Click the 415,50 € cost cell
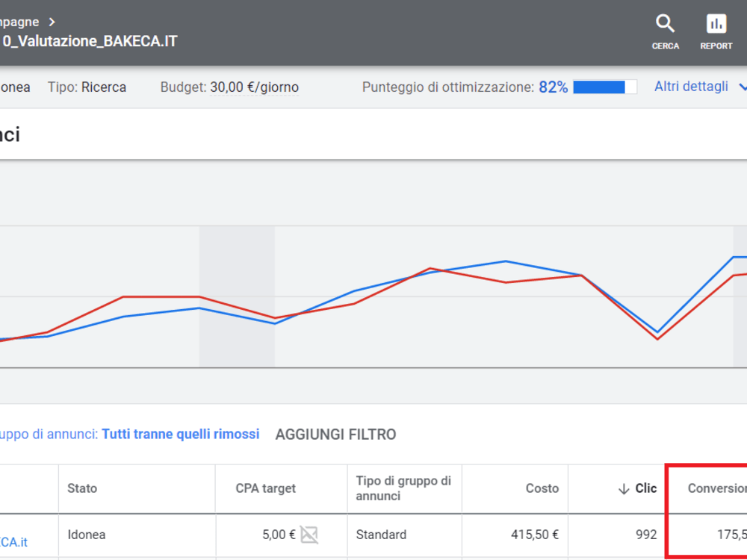 tap(535, 535)
